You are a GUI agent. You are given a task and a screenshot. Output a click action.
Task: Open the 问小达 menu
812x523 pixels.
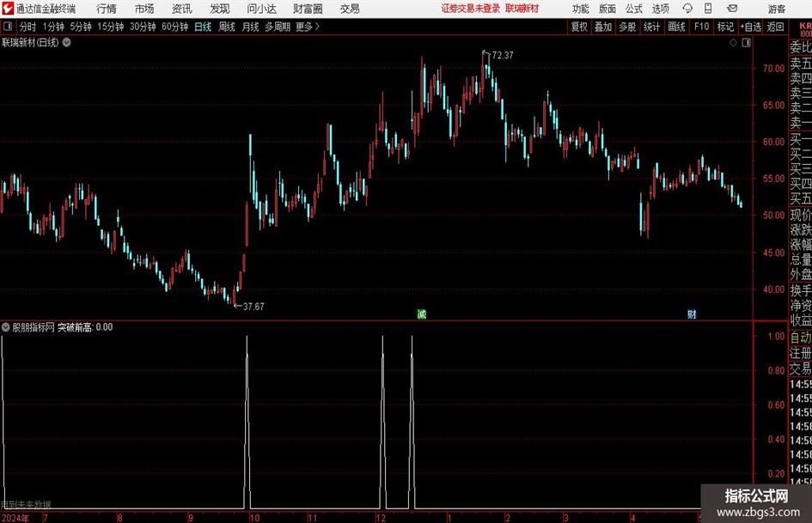tap(261, 9)
